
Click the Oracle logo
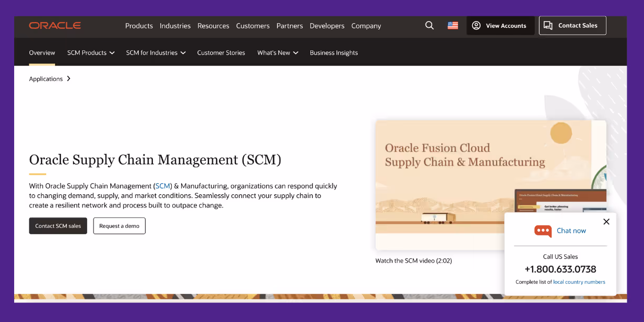pos(55,25)
